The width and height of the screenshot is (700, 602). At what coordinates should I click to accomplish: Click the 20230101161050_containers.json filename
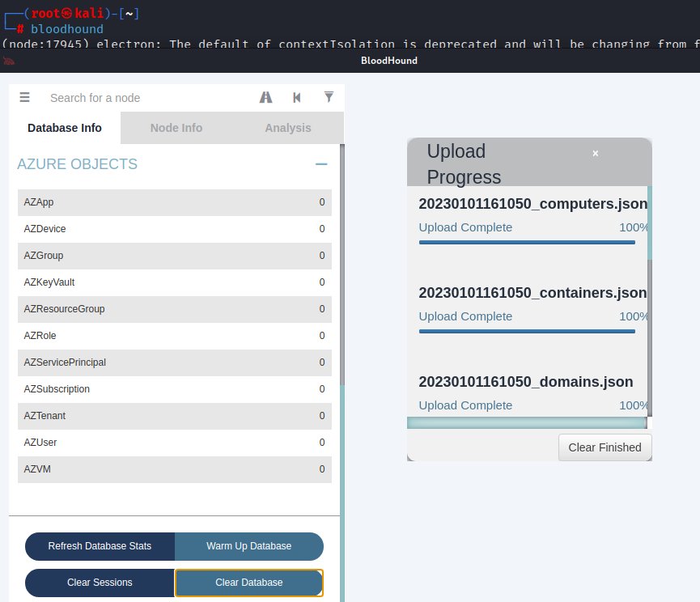pos(533,293)
